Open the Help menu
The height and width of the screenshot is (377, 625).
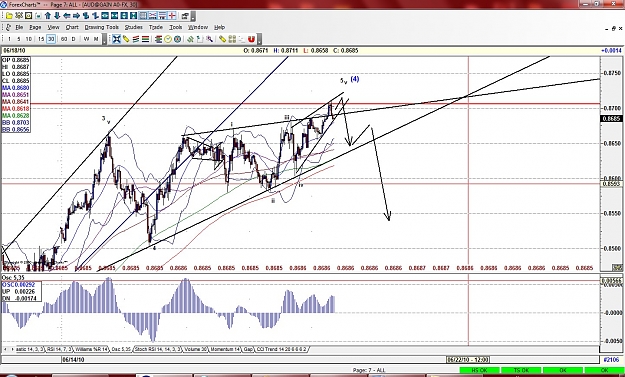pos(220,27)
